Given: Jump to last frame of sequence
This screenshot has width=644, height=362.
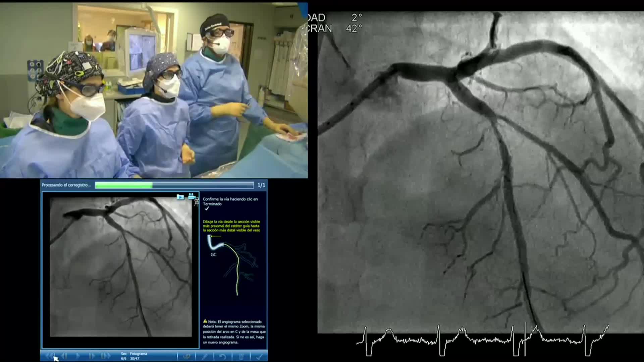Looking at the screenshot, I should 106,356.
